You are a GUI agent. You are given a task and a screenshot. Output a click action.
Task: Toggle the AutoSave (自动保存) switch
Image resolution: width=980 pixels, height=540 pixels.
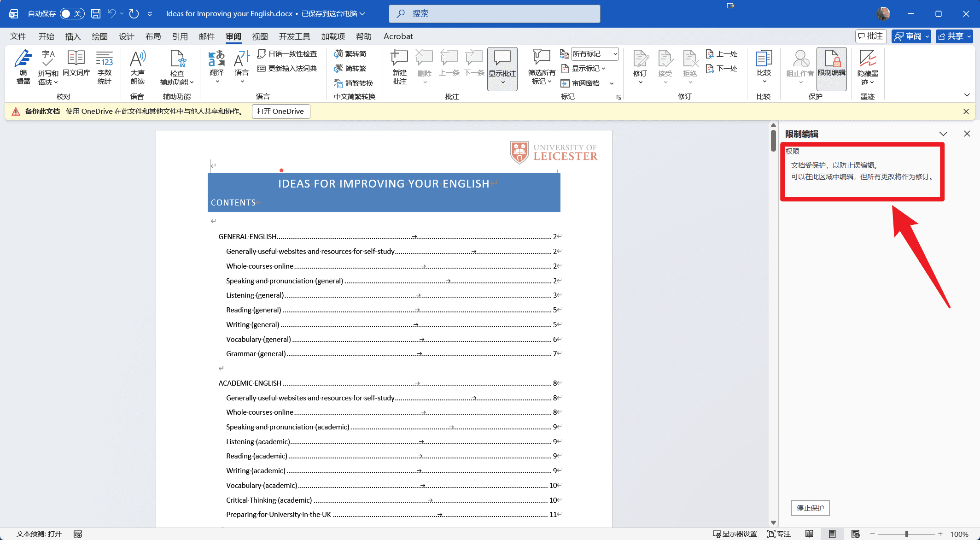tap(72, 14)
